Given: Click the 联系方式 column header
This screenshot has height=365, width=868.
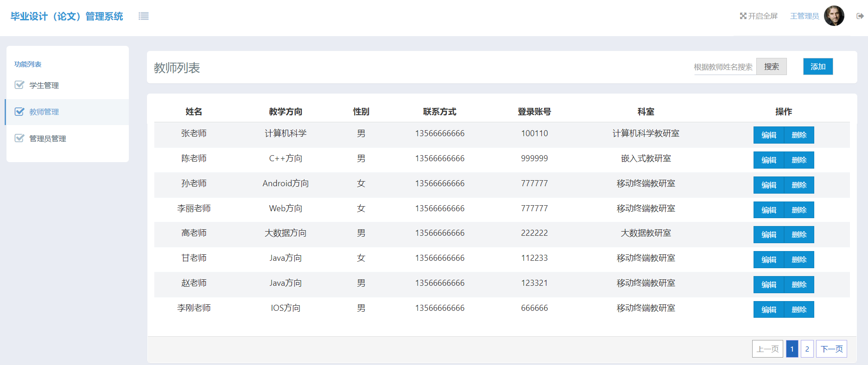Looking at the screenshot, I should click(439, 112).
